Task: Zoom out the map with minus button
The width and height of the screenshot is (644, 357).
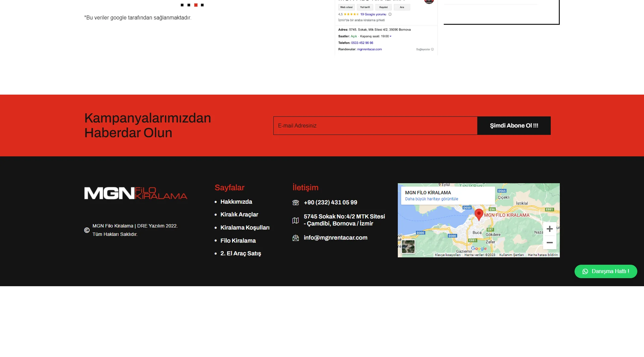Action: 549,243
